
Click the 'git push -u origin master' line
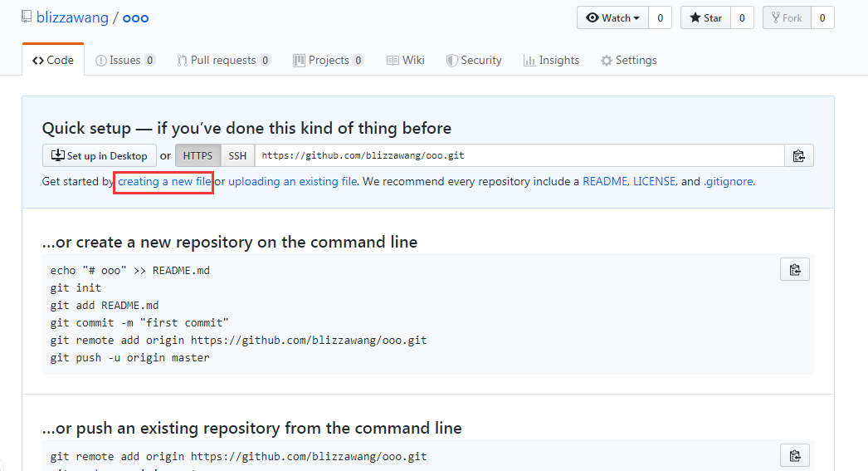(130, 358)
